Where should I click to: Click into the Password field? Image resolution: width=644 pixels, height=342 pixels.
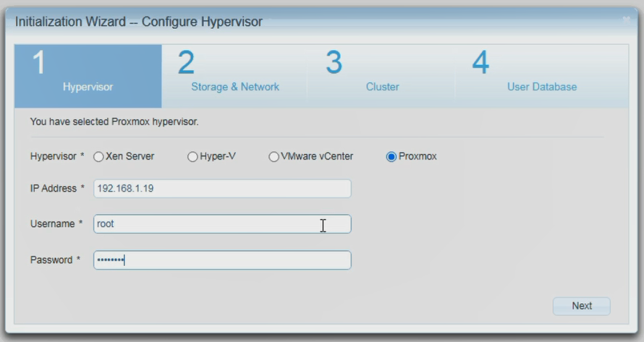pos(222,260)
